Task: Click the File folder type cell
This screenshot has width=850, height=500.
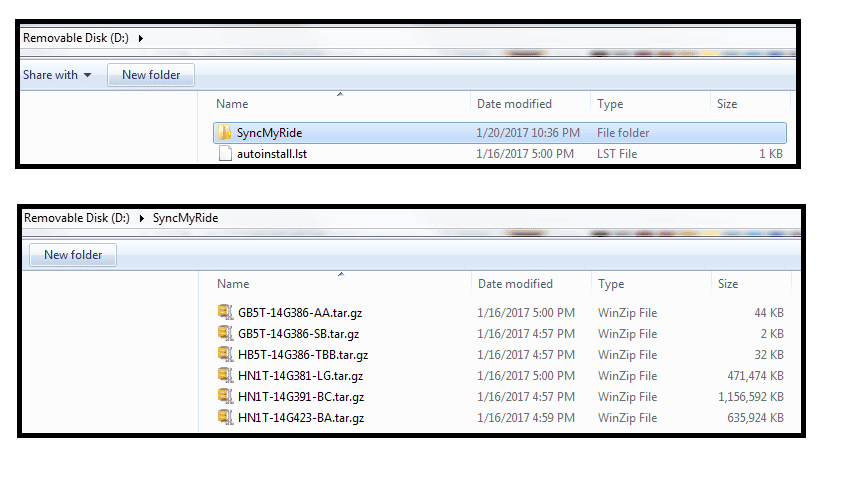Action: tap(623, 133)
